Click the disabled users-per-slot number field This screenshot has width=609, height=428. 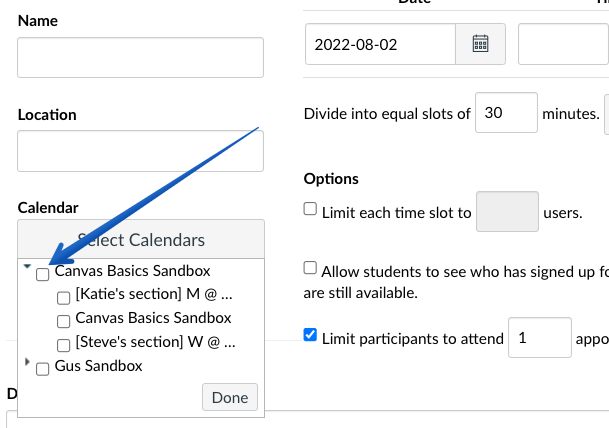[507, 211]
